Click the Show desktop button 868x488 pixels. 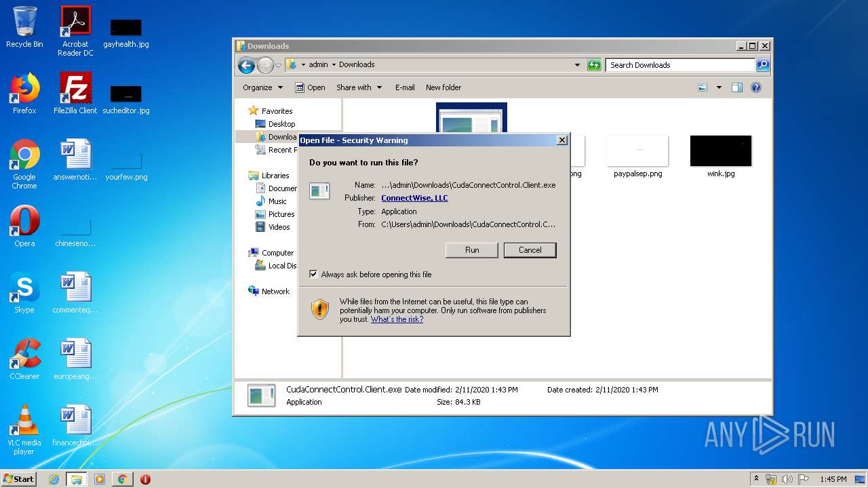click(x=861, y=479)
